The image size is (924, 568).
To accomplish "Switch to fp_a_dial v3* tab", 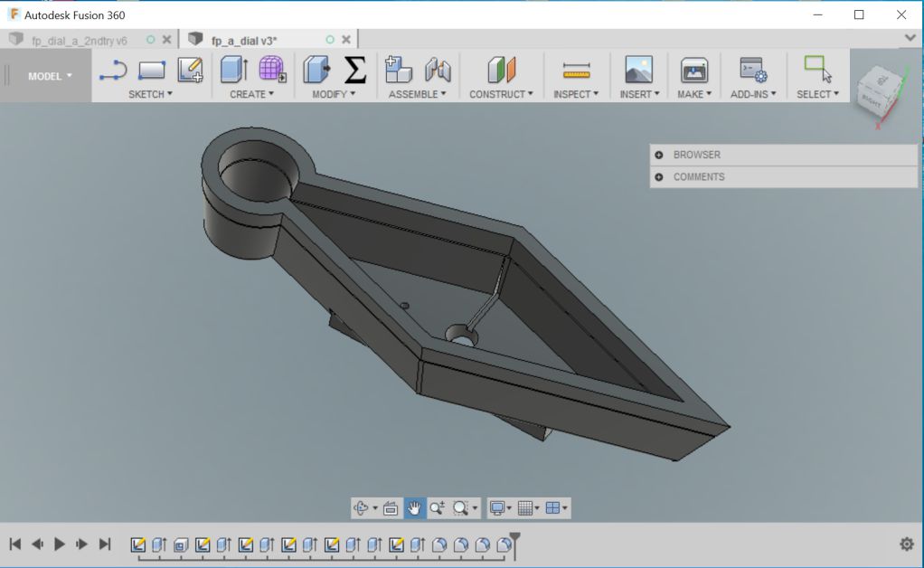I will (x=244, y=41).
